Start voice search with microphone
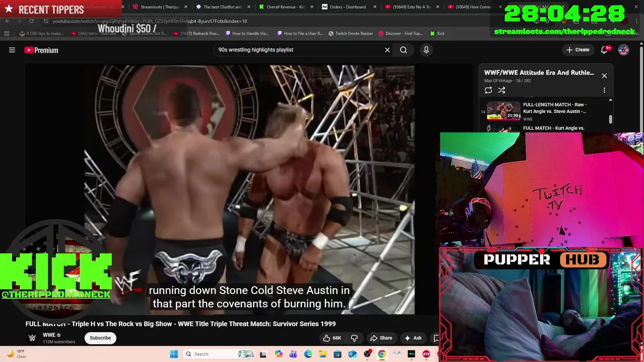The image size is (644, 362). [426, 50]
